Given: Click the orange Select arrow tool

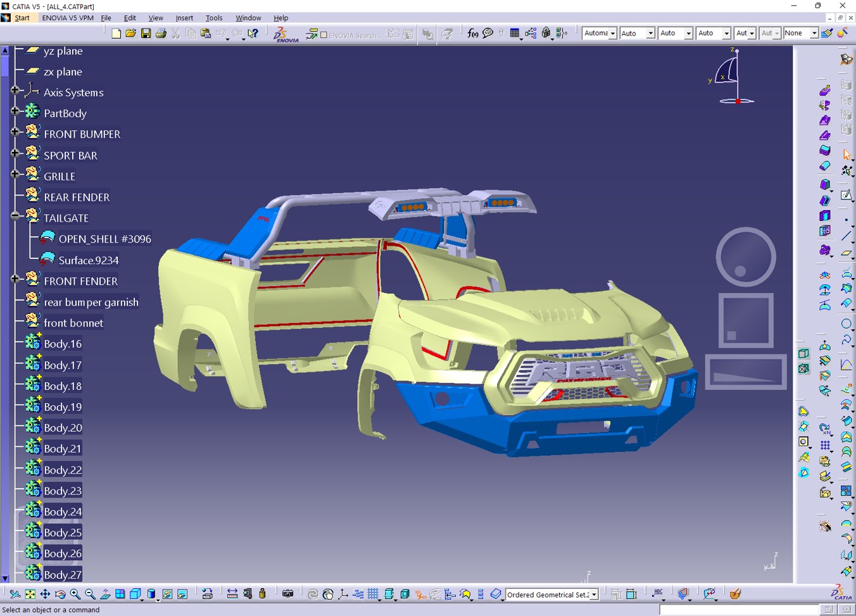Looking at the screenshot, I should (x=847, y=154).
